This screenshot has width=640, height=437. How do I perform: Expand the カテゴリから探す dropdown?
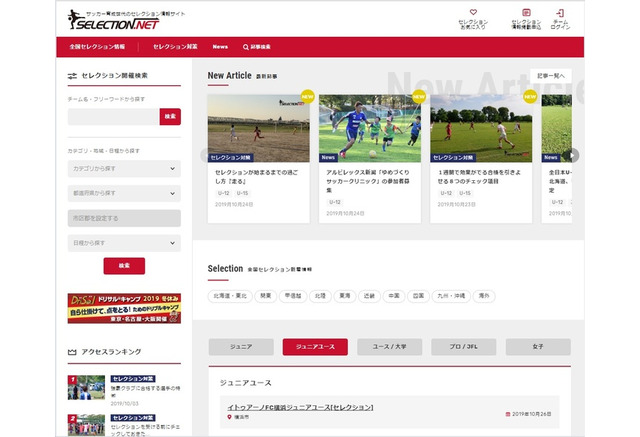(124, 169)
